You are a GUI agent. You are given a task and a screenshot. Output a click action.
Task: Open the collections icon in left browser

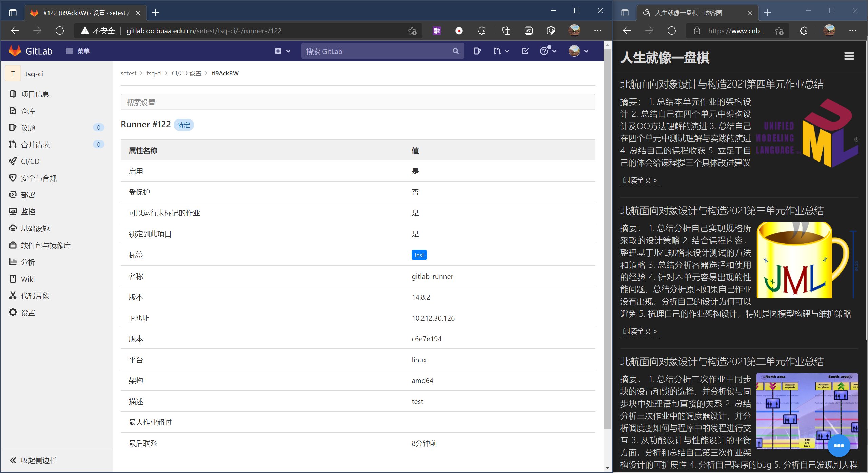pyautogui.click(x=506, y=31)
